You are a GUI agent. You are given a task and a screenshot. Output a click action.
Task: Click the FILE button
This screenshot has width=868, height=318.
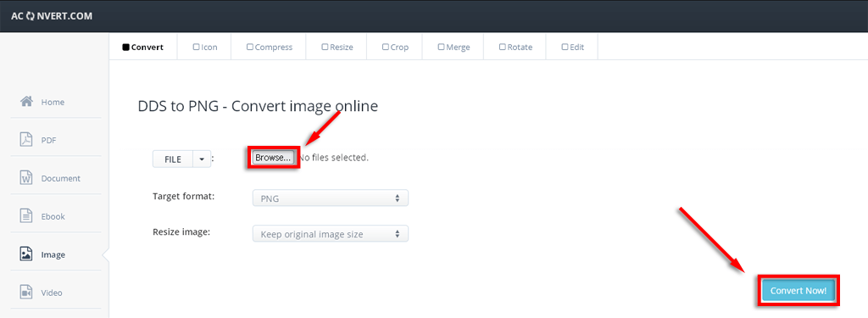pyautogui.click(x=173, y=159)
